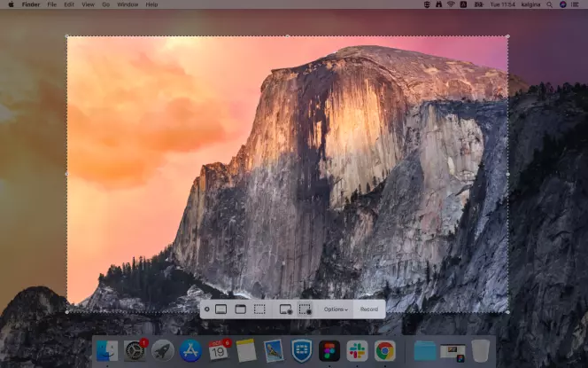Open the Trash in the Dock
588x368 pixels.
click(x=480, y=351)
